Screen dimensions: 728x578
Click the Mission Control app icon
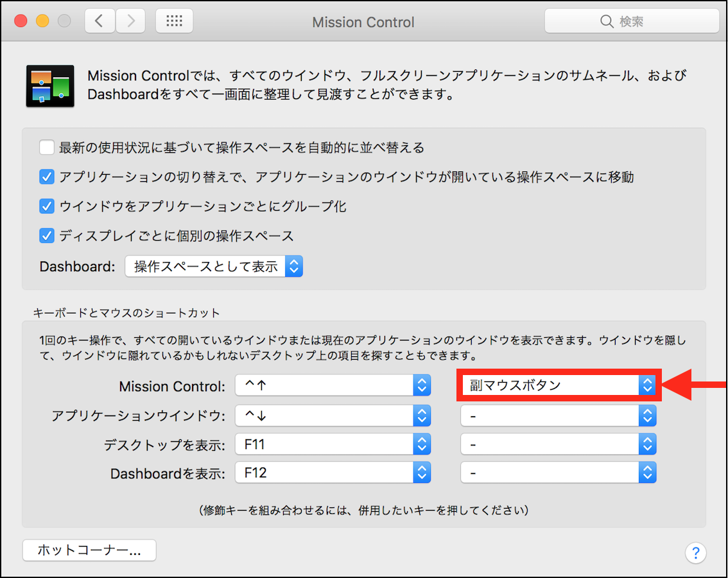coord(50,86)
